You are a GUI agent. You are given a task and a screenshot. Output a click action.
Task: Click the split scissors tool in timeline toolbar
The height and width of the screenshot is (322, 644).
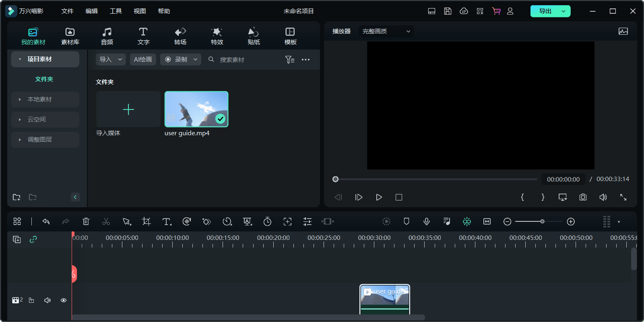pos(106,221)
